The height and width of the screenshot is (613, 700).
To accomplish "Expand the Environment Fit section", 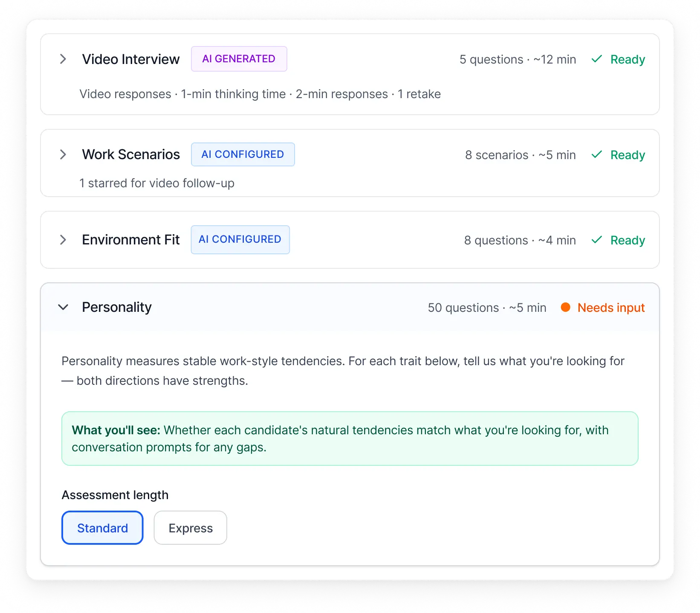I will click(x=63, y=239).
